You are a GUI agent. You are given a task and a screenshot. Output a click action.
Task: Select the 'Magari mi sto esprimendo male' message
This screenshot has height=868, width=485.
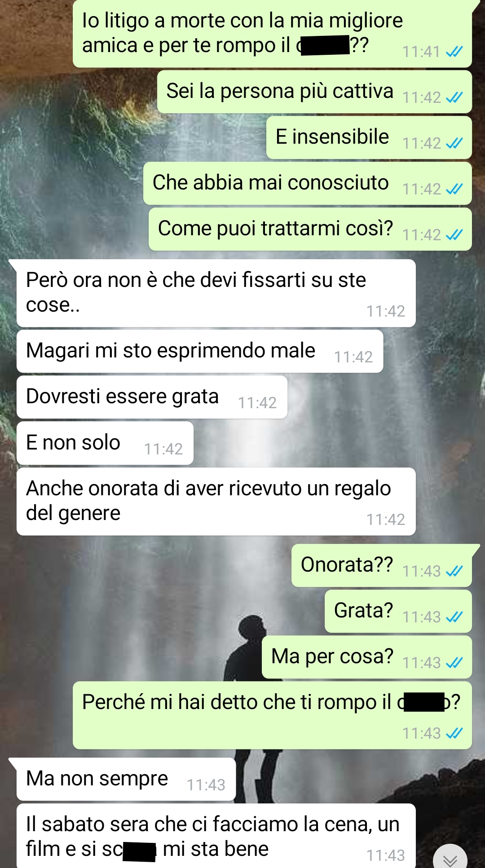tap(200, 351)
